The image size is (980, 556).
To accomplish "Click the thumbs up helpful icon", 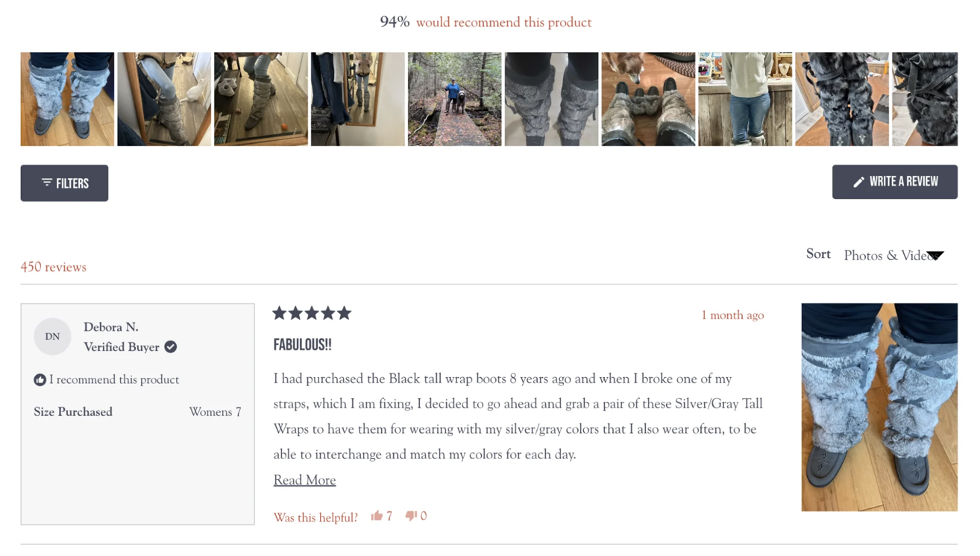I will (x=377, y=516).
